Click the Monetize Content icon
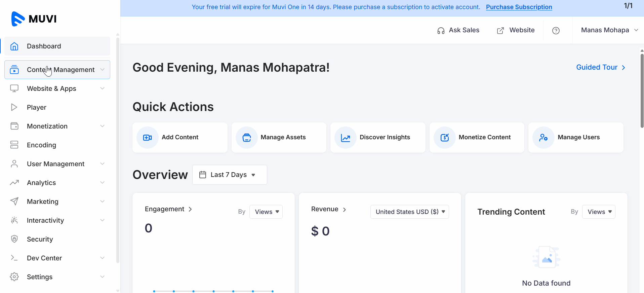 tap(445, 138)
